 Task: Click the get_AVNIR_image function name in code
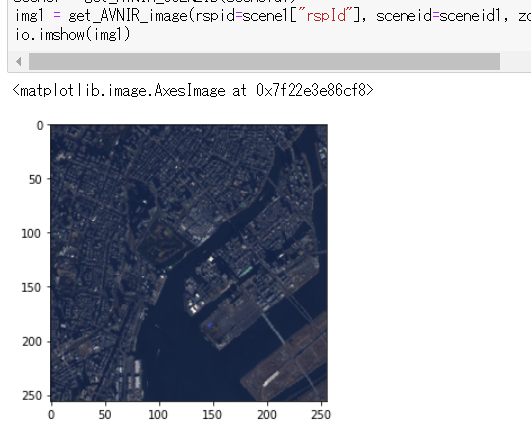[x=128, y=16]
